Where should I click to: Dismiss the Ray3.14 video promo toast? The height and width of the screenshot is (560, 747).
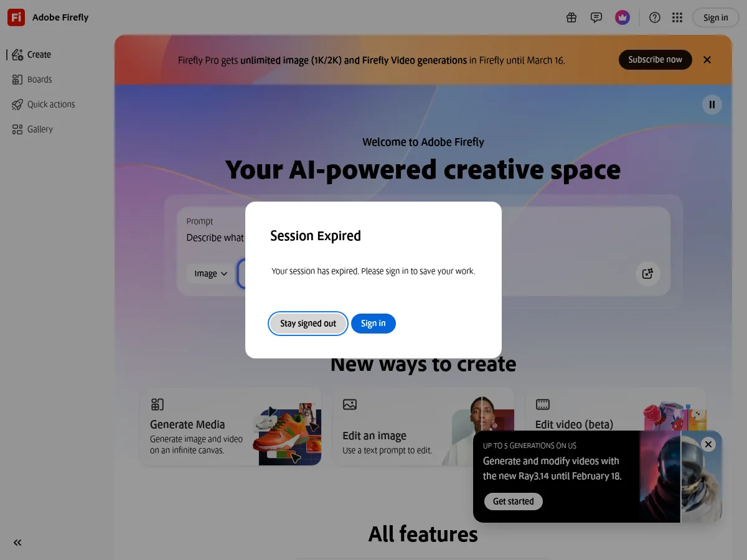tap(708, 444)
